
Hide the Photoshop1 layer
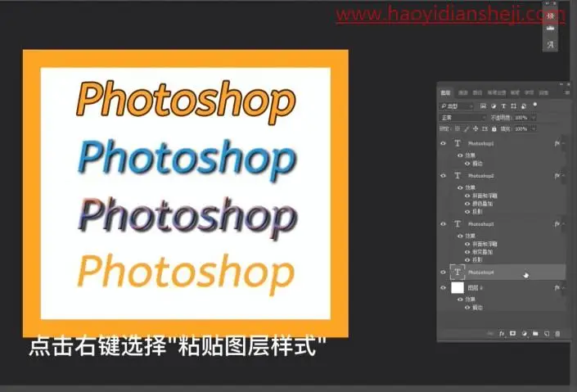443,143
